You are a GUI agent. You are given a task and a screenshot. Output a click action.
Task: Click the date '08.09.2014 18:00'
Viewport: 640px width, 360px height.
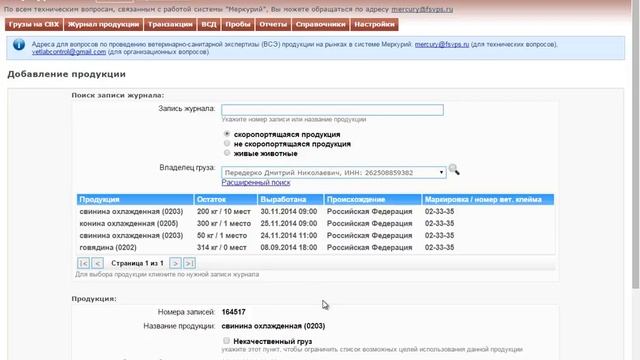click(x=289, y=247)
